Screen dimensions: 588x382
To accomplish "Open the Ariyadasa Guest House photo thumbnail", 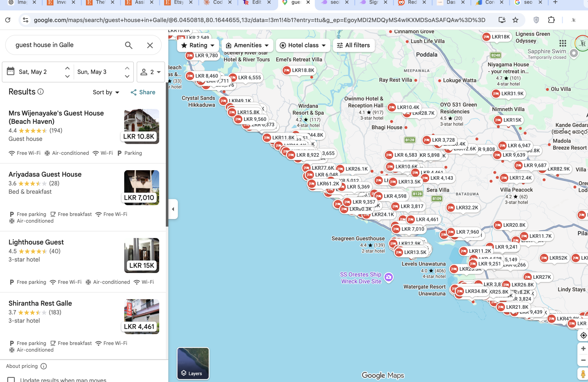I will (141, 187).
